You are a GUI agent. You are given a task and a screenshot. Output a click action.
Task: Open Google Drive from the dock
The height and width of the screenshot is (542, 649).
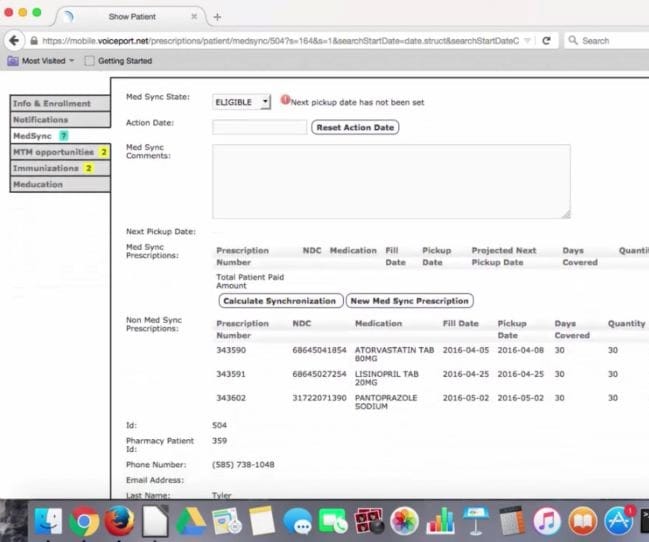[191, 521]
